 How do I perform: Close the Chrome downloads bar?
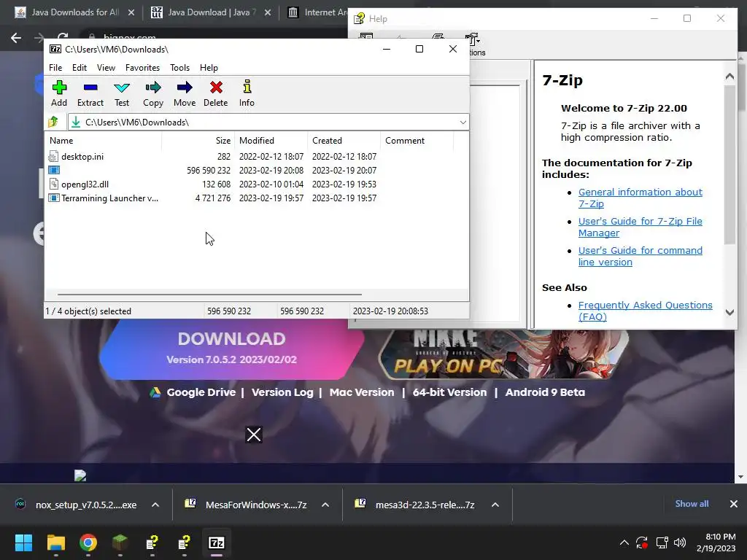tap(734, 504)
